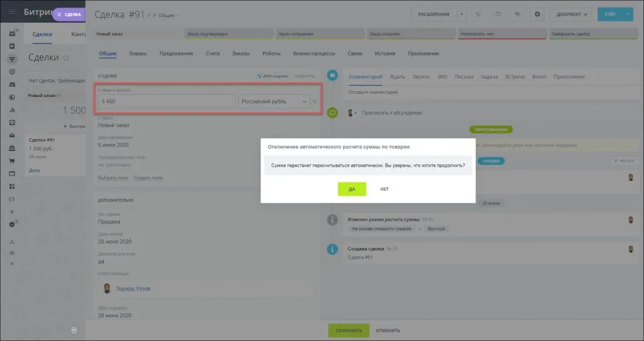Open the shopping cart icon in left sidebar
644x341 pixels.
12,160
